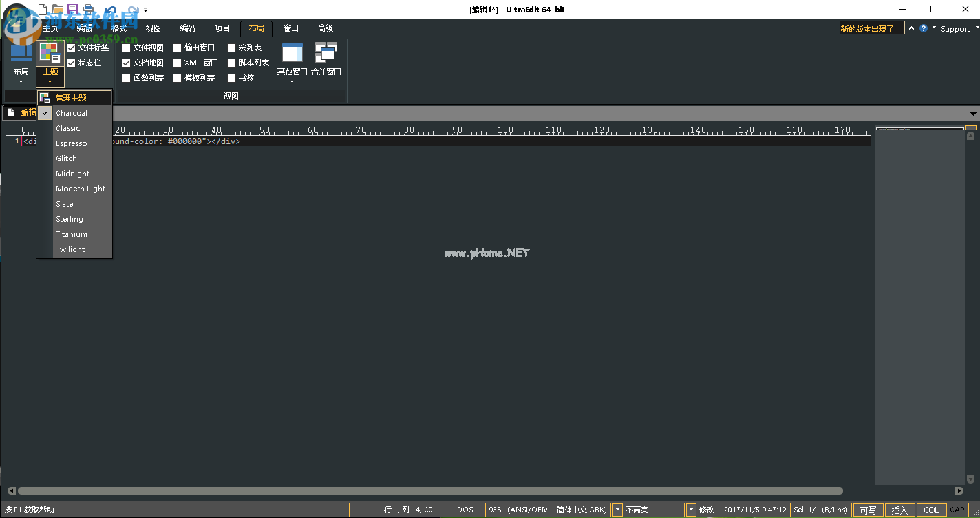Open the 其他窗口 other windows icon

292,54
